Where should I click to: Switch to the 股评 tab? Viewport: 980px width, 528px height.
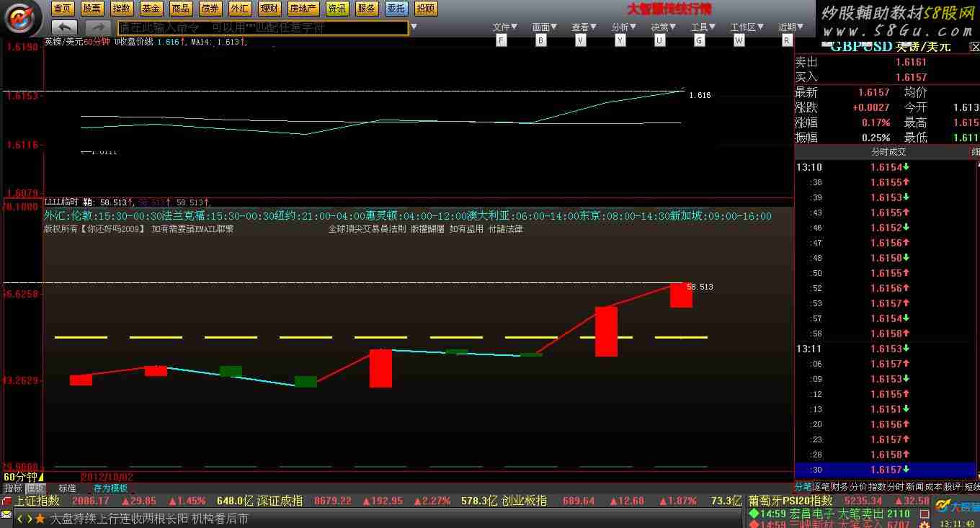[x=952, y=487]
